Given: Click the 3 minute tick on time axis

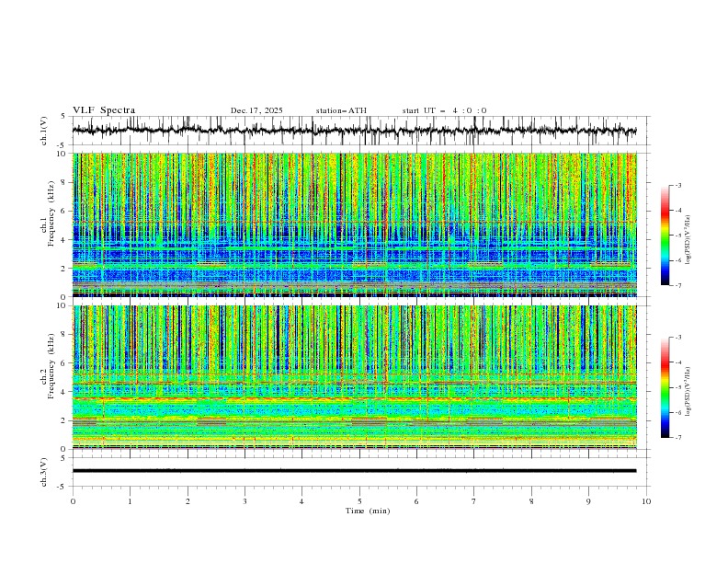Looking at the screenshot, I should tap(245, 500).
